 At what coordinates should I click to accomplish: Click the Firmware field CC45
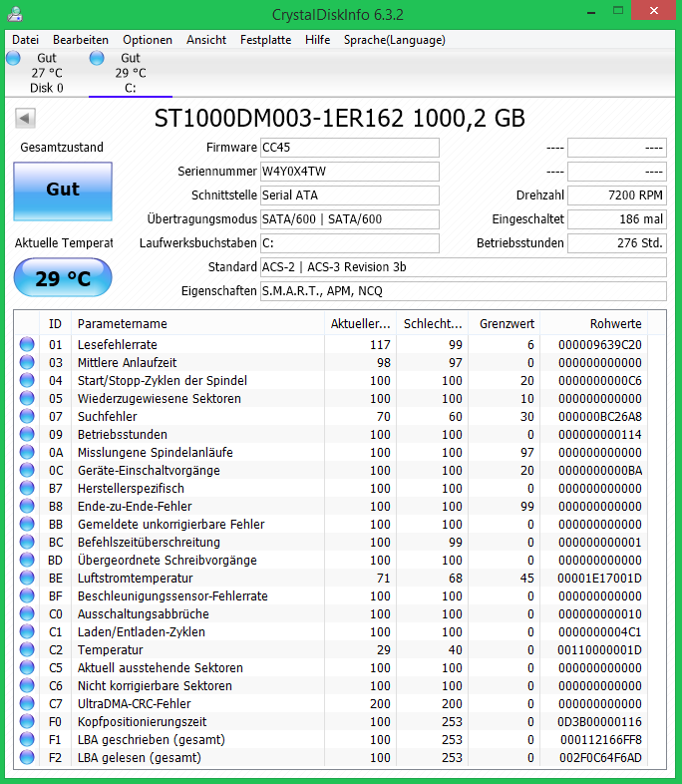coord(350,148)
